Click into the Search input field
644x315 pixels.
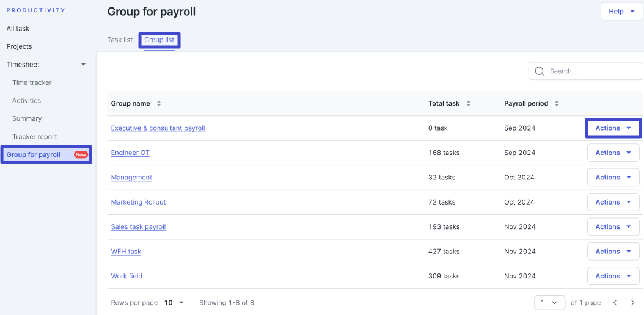coord(586,71)
